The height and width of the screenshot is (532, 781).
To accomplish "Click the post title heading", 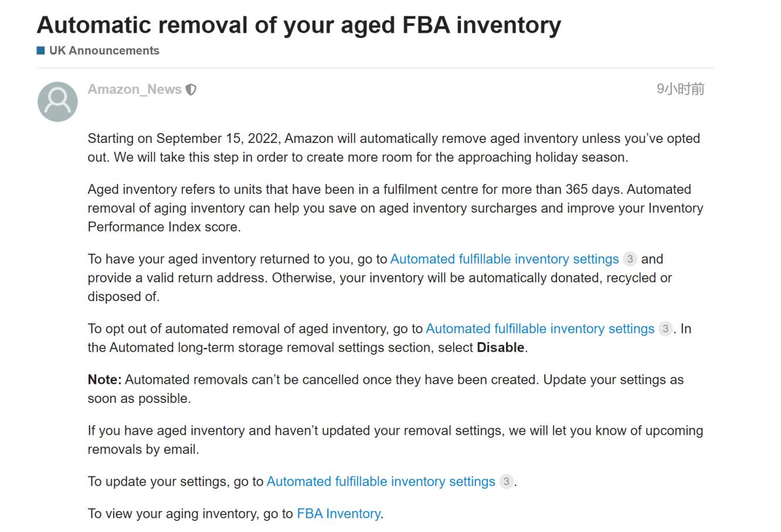I will coord(298,25).
